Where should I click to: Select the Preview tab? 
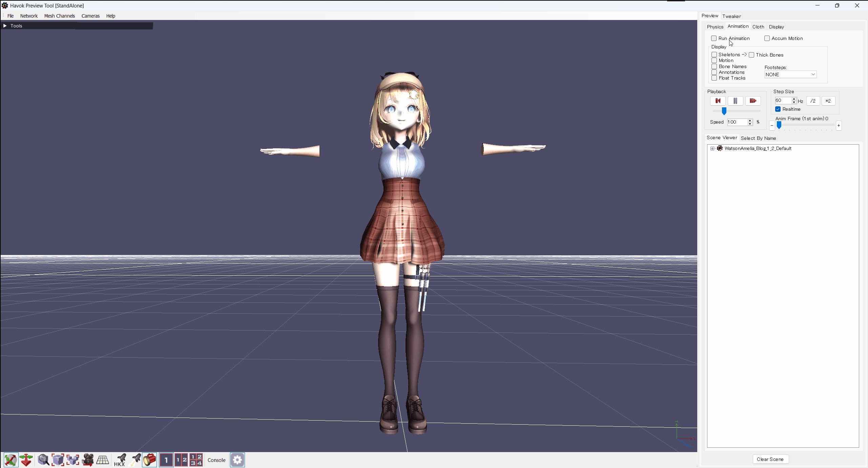click(x=710, y=16)
